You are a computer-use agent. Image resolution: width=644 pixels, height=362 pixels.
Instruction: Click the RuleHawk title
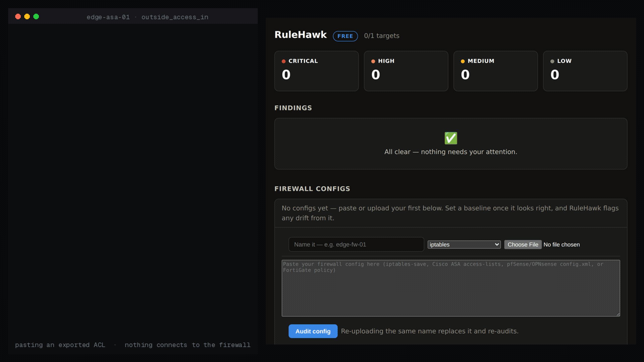301,35
